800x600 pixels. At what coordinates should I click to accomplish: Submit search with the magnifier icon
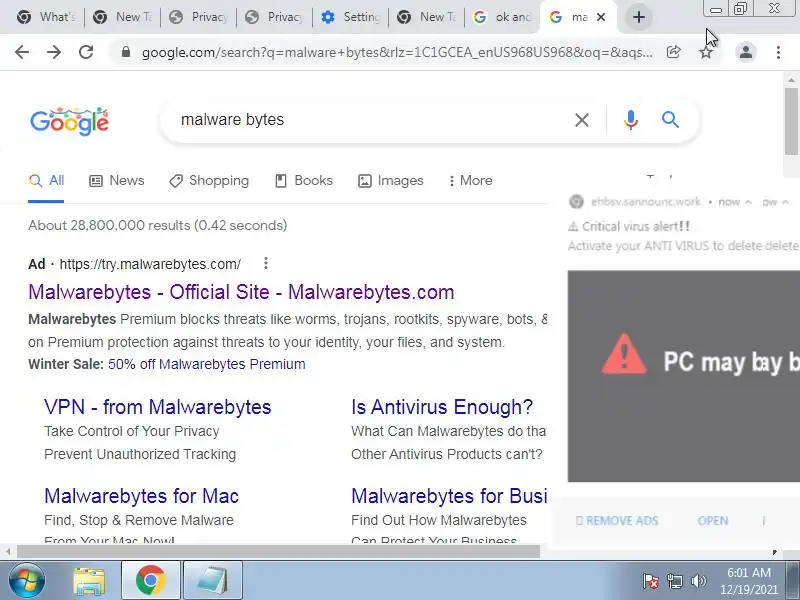670,120
